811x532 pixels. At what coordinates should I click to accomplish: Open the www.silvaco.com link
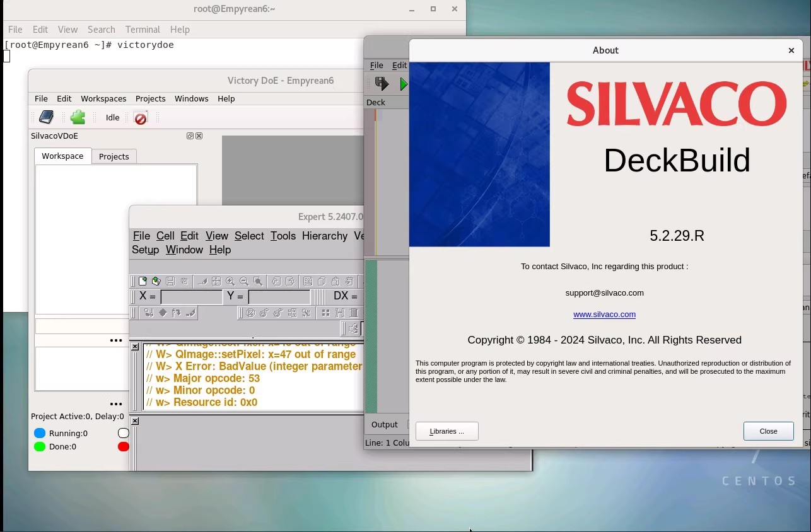604,314
